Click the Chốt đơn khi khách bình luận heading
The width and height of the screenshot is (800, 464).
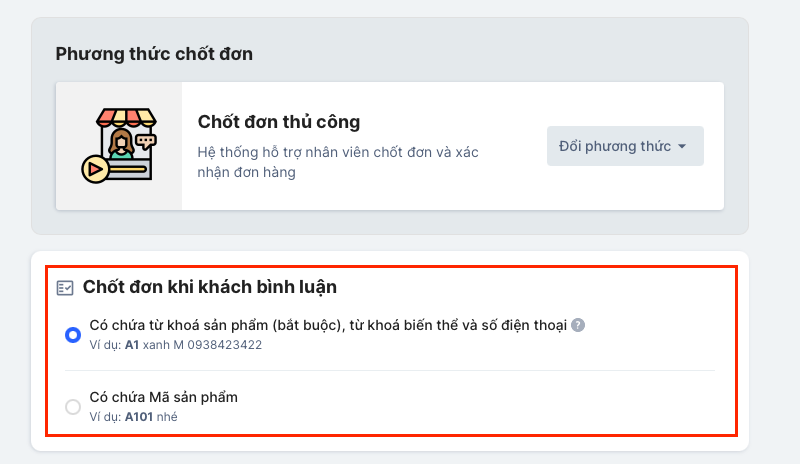210,287
